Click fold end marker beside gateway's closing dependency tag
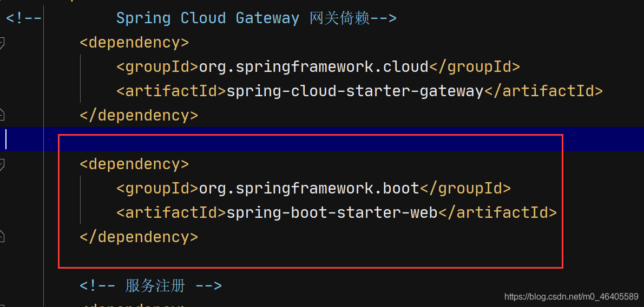Viewport: 644px width, 307px height. click(2, 115)
